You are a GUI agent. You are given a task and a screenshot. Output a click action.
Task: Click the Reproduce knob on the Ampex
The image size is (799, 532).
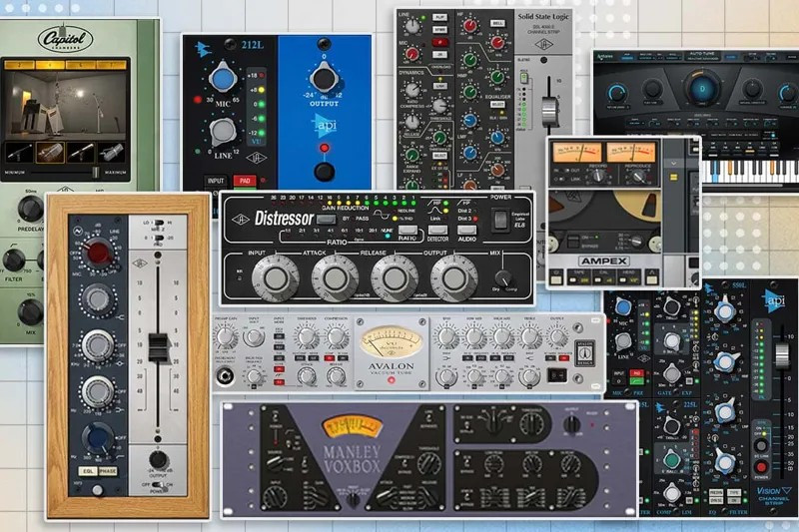coord(637,176)
